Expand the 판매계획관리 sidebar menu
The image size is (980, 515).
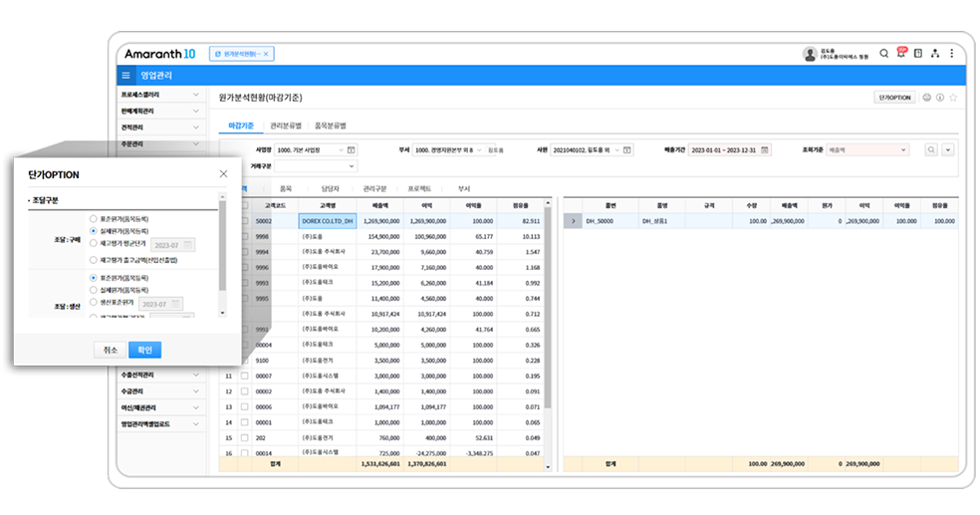[160, 111]
